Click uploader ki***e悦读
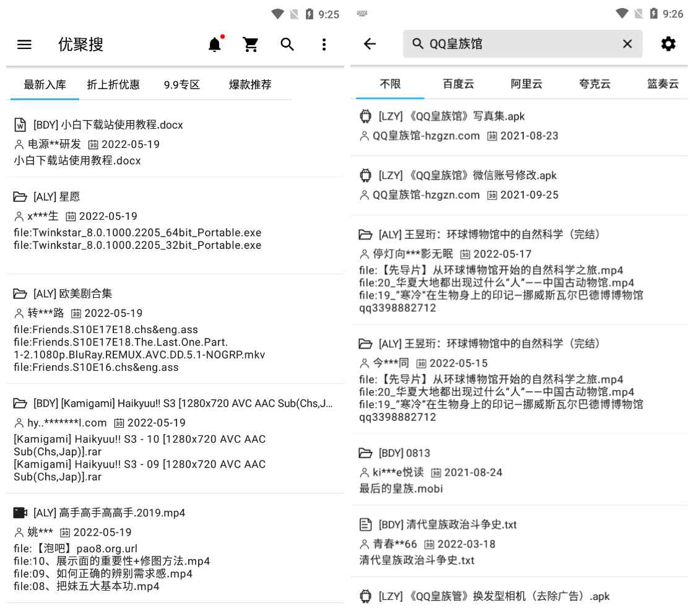The height and width of the screenshot is (616, 694). (x=398, y=472)
